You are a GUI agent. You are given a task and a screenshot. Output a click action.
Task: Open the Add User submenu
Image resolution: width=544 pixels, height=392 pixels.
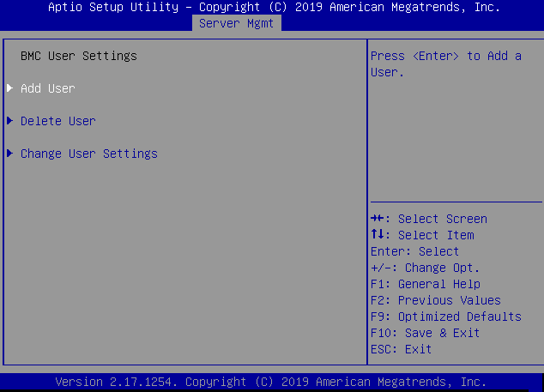click(48, 88)
